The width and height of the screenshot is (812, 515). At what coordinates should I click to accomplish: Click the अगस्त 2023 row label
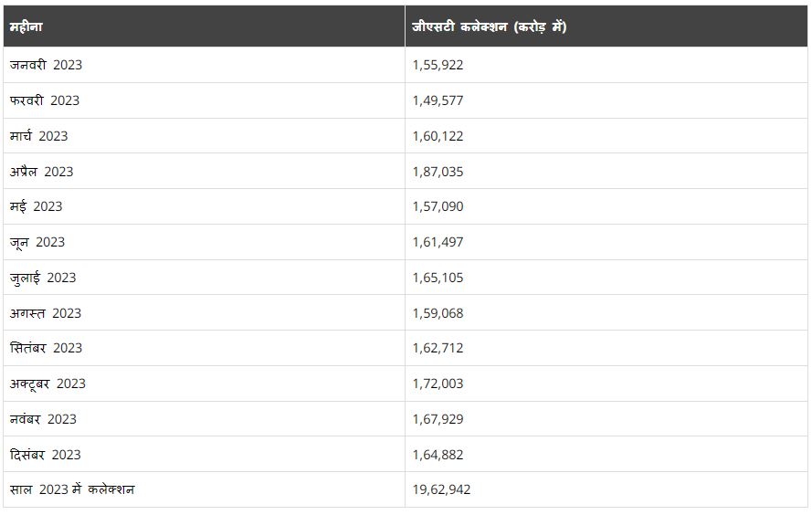point(46,313)
